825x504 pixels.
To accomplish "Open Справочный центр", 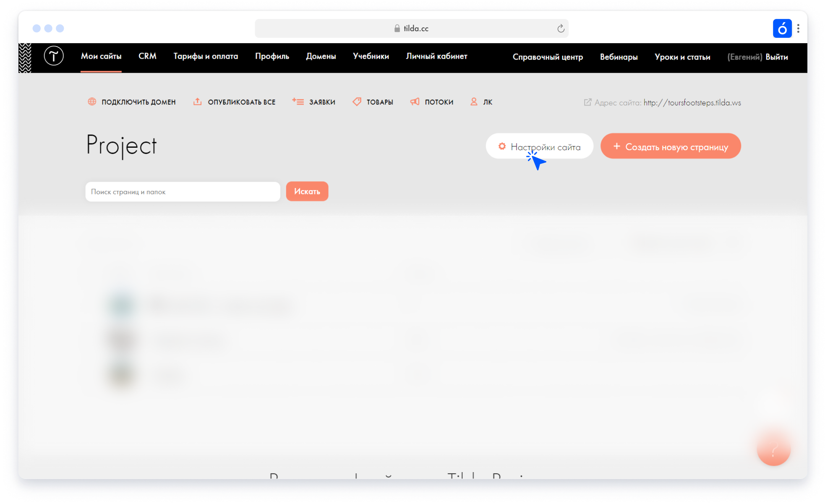I will point(548,57).
